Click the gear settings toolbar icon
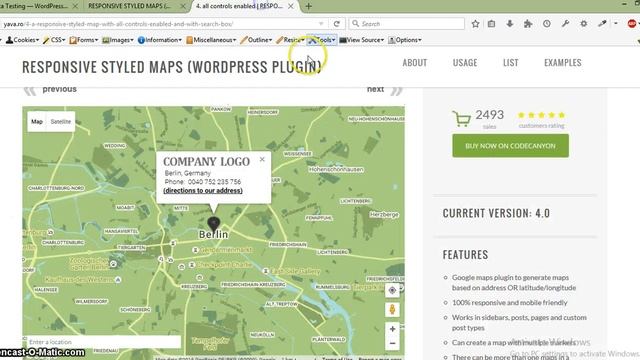640x360 pixels. pyautogui.click(x=584, y=24)
